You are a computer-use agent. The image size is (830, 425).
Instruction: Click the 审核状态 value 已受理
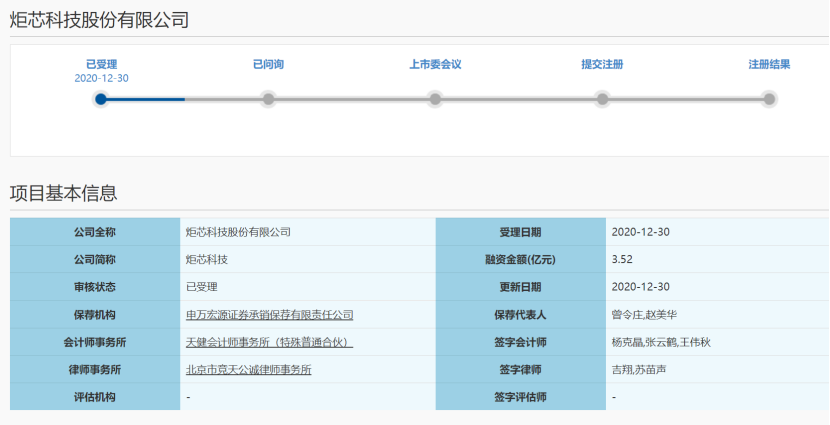(x=202, y=287)
